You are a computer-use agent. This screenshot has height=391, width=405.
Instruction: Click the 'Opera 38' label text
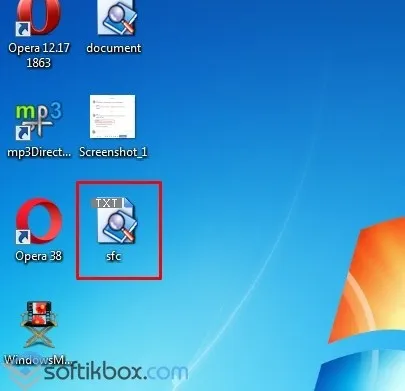[39, 256]
